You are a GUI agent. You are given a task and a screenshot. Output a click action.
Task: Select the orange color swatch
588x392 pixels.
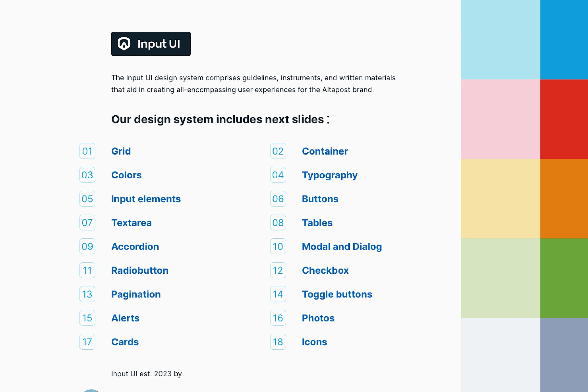(x=564, y=199)
